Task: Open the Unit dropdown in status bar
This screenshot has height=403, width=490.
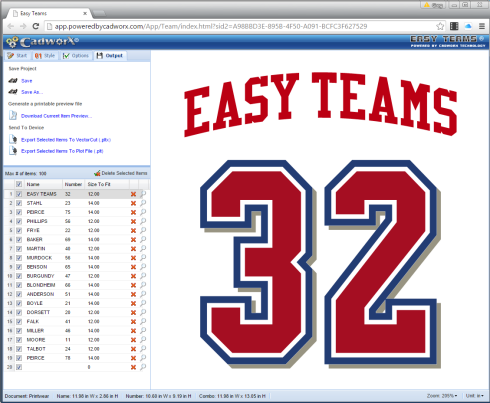Action: point(475,396)
